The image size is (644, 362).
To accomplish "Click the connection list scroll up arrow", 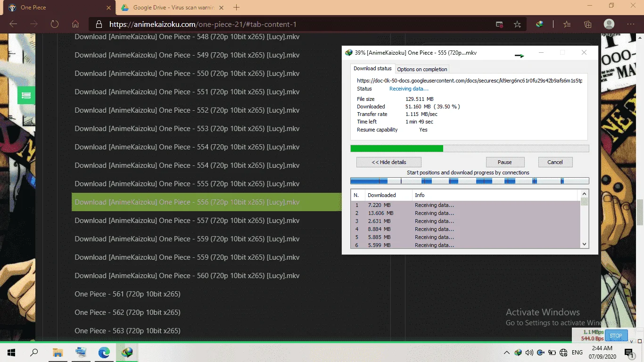I will 585,193.
